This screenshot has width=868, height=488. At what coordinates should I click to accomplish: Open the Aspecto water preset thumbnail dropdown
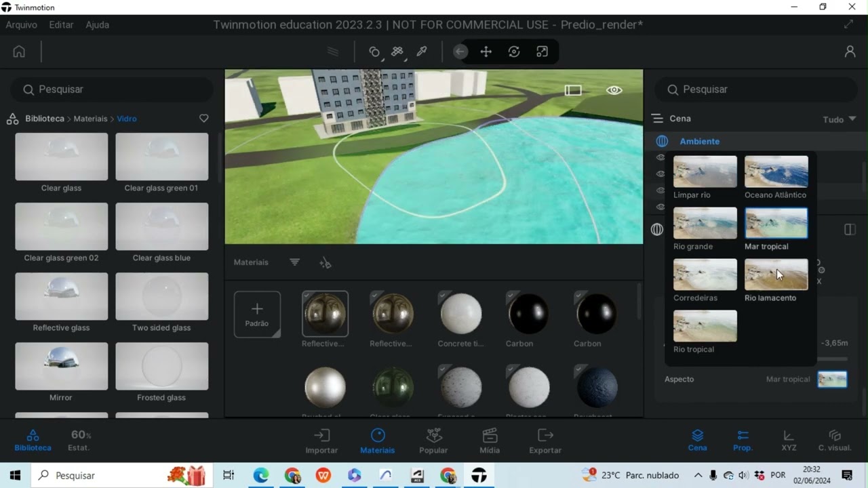point(832,379)
